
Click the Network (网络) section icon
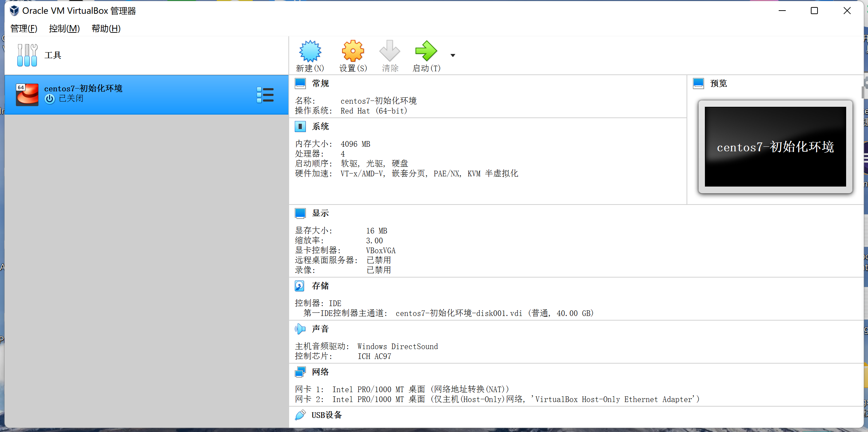[300, 372]
